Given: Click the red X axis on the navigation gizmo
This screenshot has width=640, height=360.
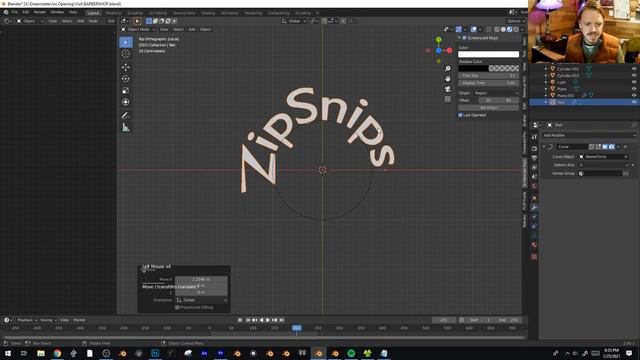Looking at the screenshot, I should click(x=449, y=51).
